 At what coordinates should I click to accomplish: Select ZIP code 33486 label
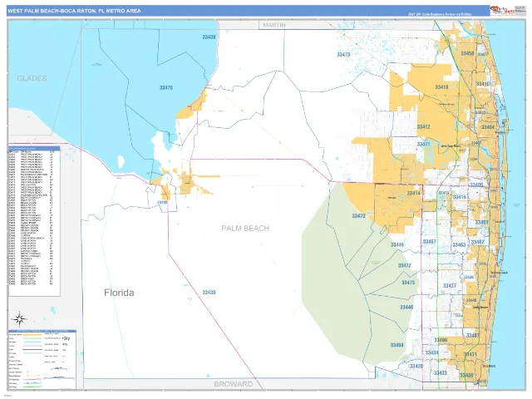click(467, 376)
